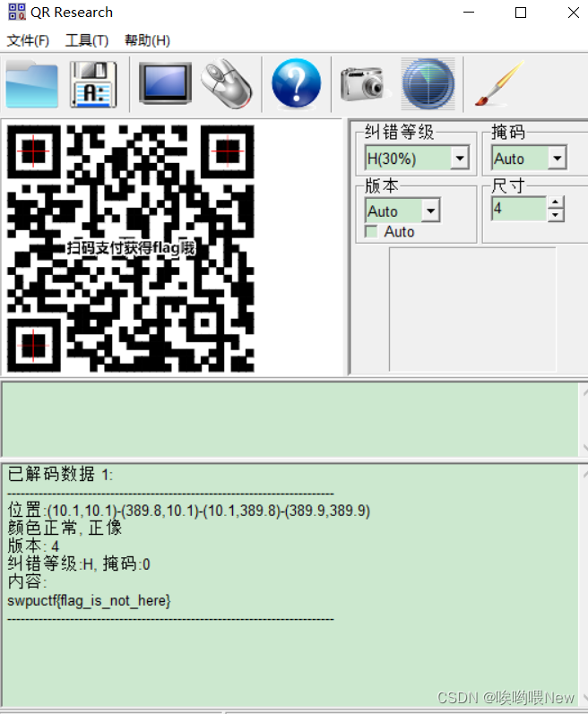
Task: Click the 纠错等级:H, 掩码:0 line
Action: (x=79, y=564)
